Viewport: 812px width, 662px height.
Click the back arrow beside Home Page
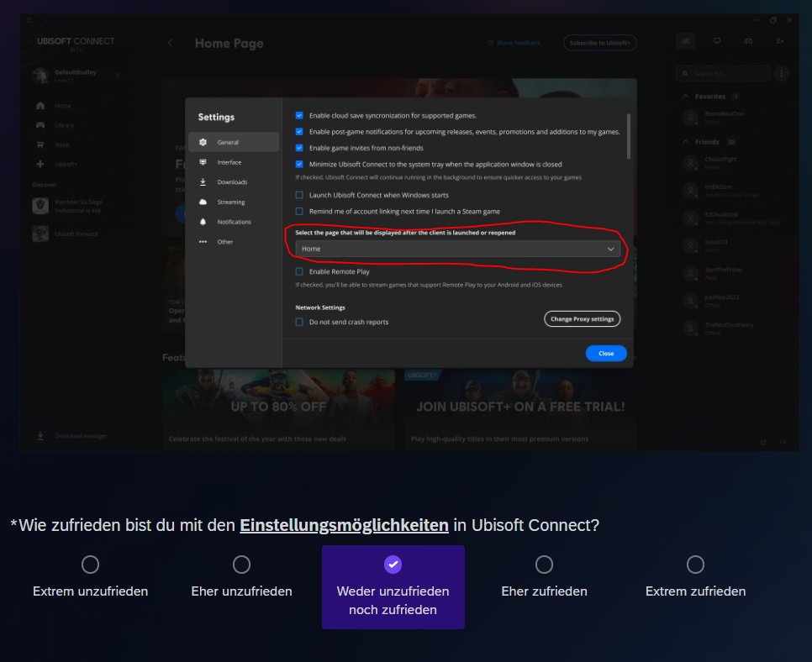[x=170, y=43]
